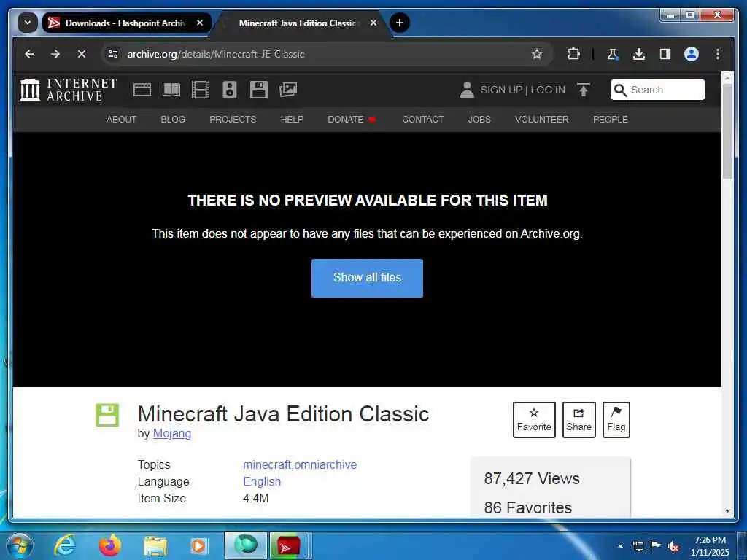Open the English language link

tap(262, 481)
